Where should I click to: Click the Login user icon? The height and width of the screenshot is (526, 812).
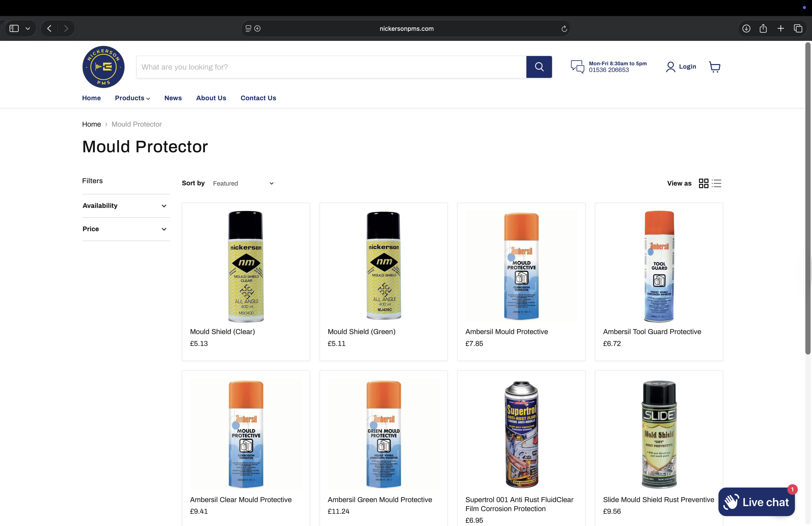[x=670, y=67]
